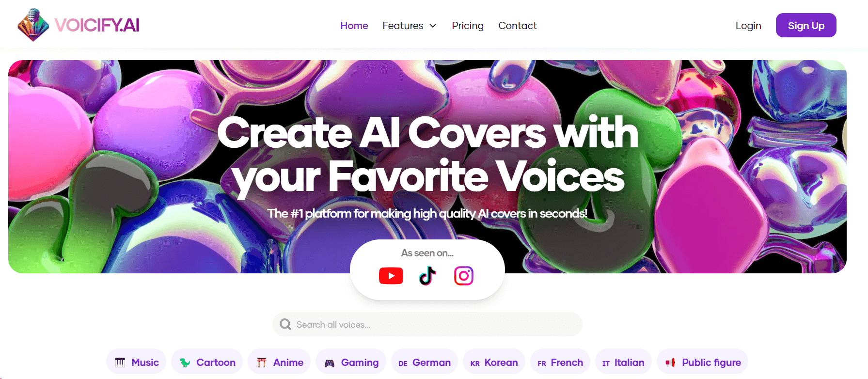The width and height of the screenshot is (868, 379).
Task: Select the Contact navigation item
Action: 518,26
